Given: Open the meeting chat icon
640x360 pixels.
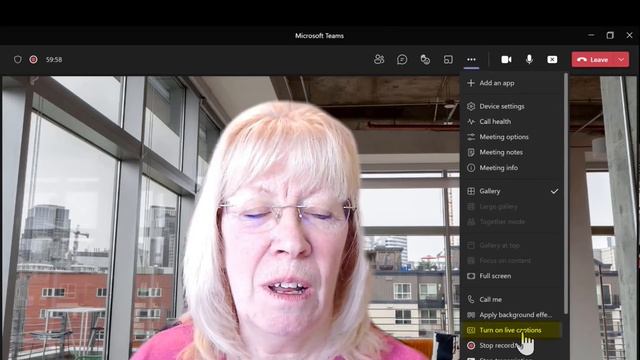Looking at the screenshot, I should [402, 60].
